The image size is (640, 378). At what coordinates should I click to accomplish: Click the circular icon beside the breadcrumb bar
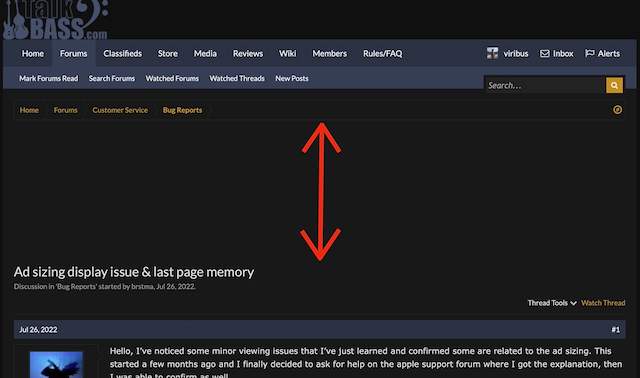pos(618,109)
